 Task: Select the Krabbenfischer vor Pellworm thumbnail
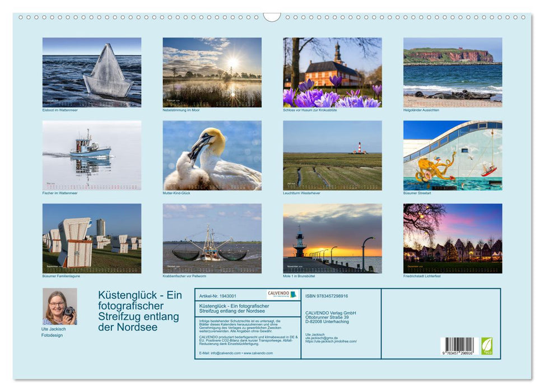point(212,240)
